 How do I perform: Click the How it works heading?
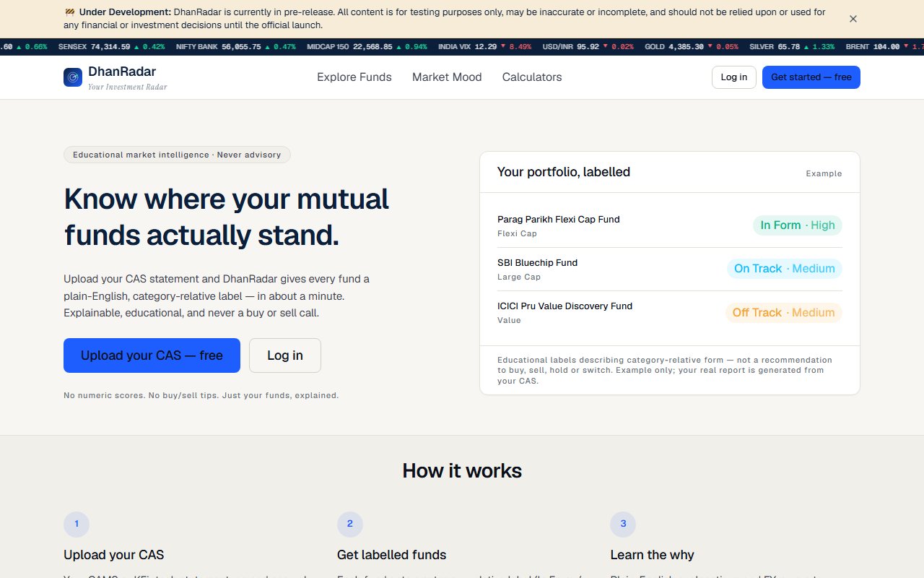462,471
